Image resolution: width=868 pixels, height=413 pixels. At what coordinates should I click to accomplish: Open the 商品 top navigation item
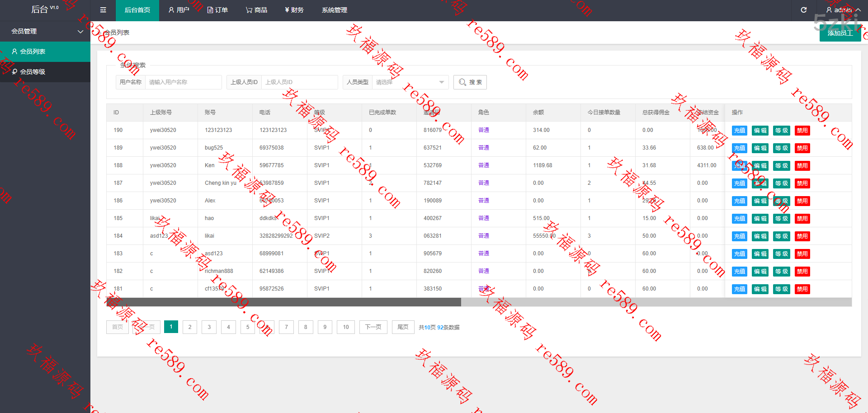click(256, 10)
